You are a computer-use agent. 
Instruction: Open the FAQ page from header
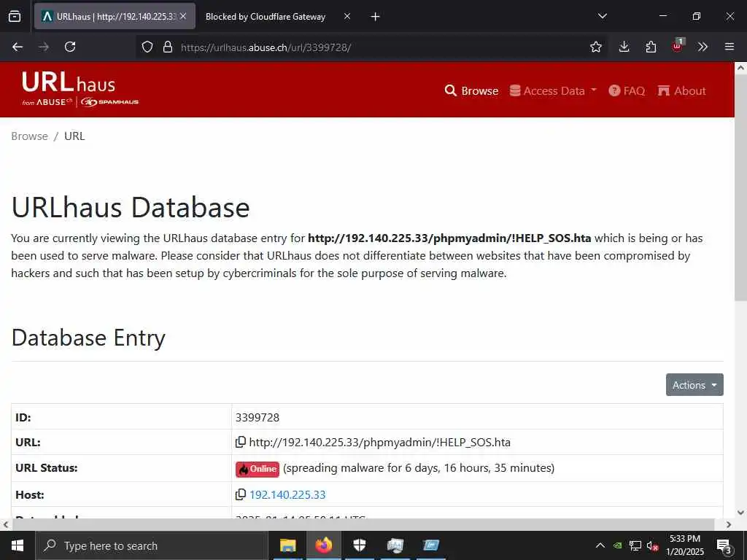(x=627, y=90)
